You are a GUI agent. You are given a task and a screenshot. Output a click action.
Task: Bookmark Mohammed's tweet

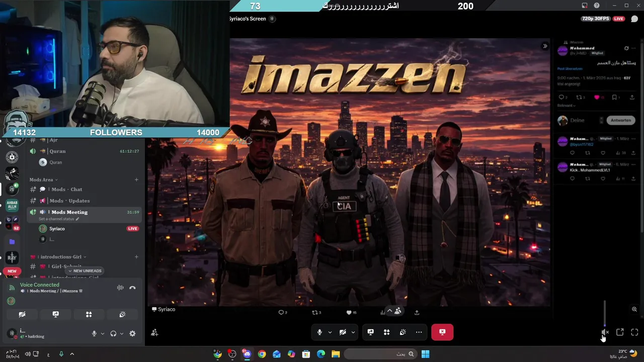coord(614,98)
